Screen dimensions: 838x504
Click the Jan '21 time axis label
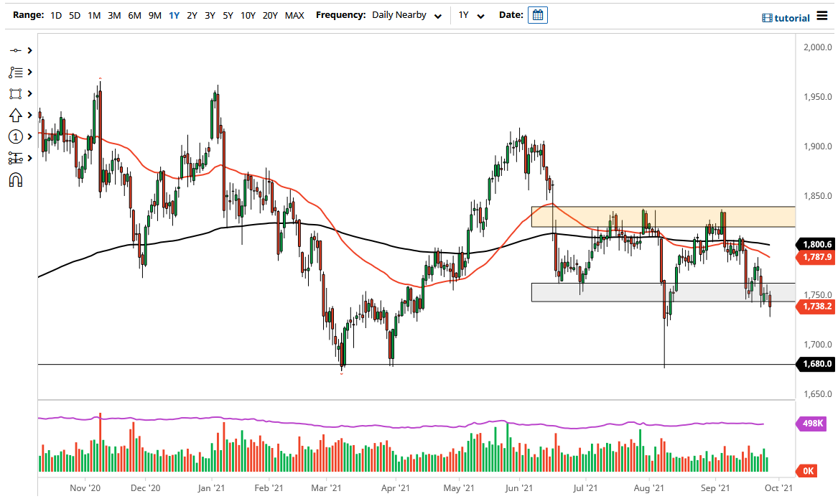[211, 488]
